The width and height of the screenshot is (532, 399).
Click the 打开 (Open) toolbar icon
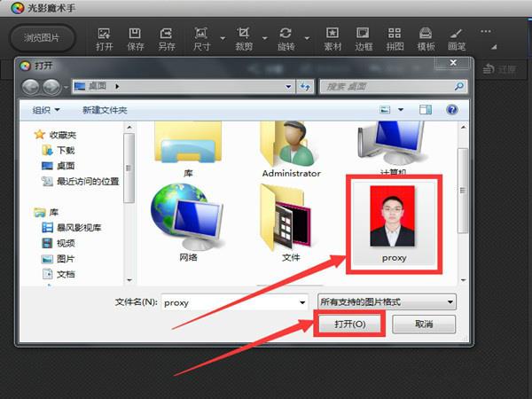(x=105, y=38)
